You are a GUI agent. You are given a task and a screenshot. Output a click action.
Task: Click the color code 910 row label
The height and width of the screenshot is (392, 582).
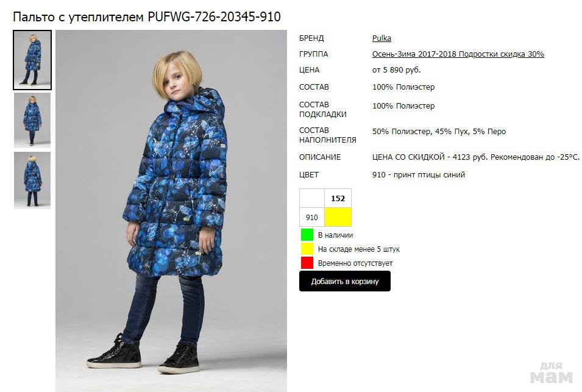312,217
